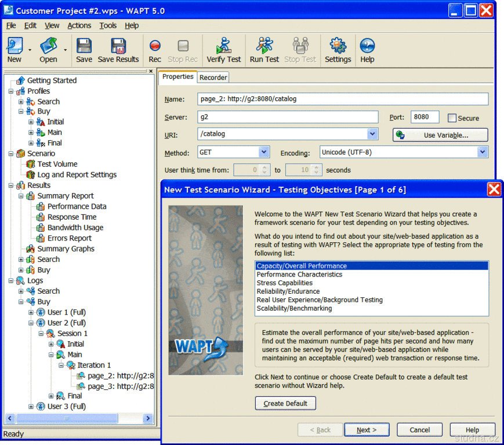The width and height of the screenshot is (504, 445).
Task: Open the Method dropdown
Action: click(x=264, y=152)
